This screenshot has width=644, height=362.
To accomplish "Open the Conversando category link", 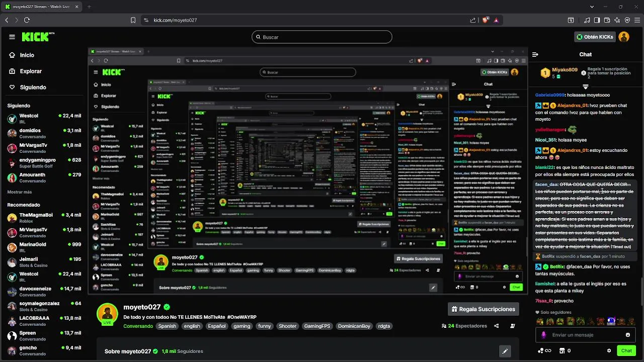I will 138,326.
